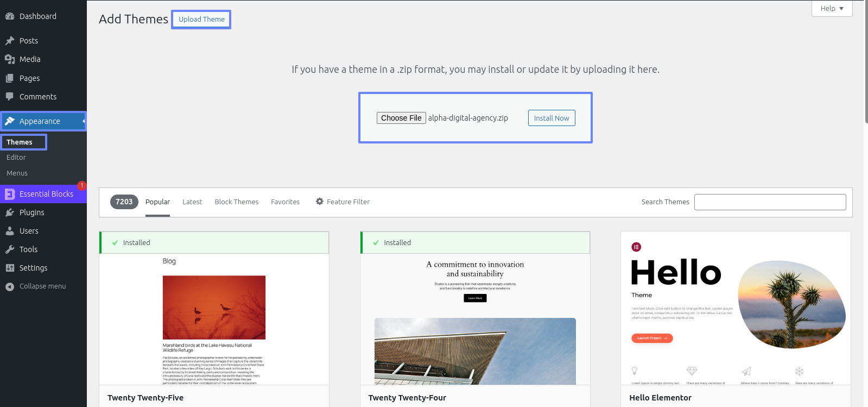
Task: Select the Appearance menu item
Action: coord(43,121)
